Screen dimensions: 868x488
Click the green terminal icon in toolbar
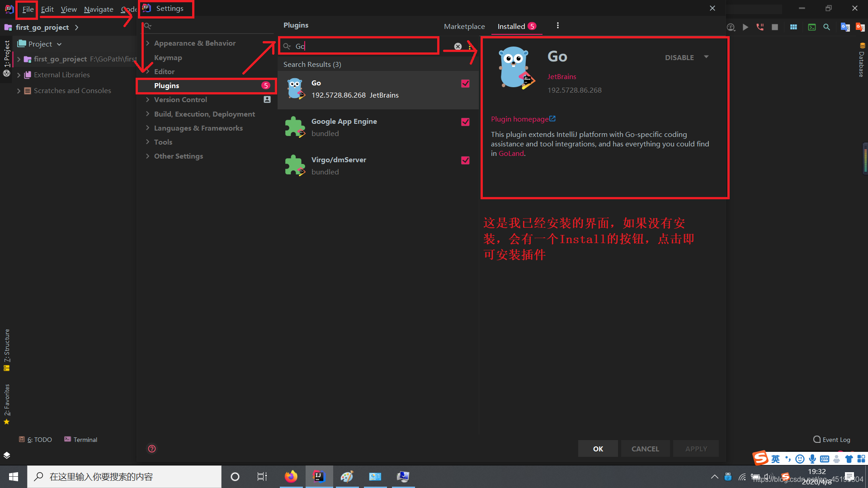812,27
